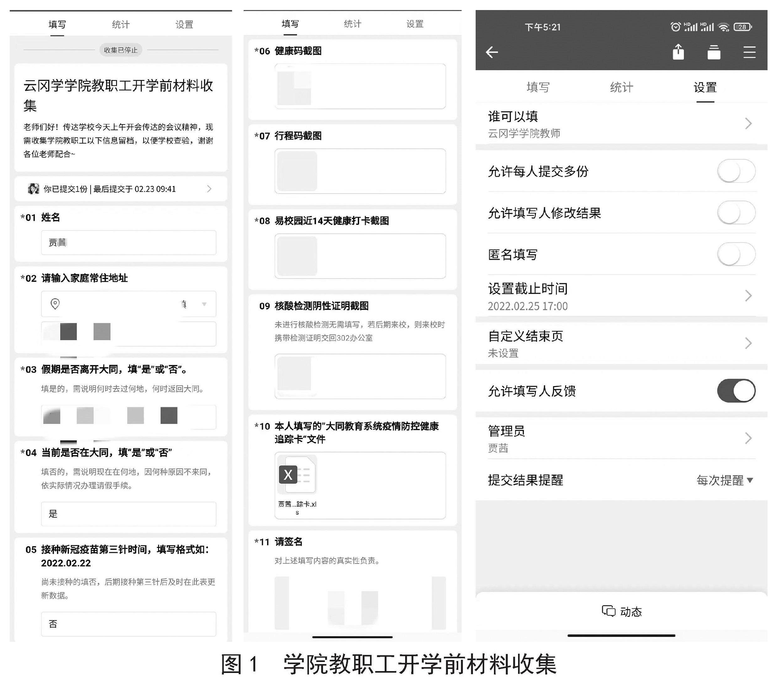Tap the back arrow icon
The image size is (784, 683).
[x=492, y=52]
